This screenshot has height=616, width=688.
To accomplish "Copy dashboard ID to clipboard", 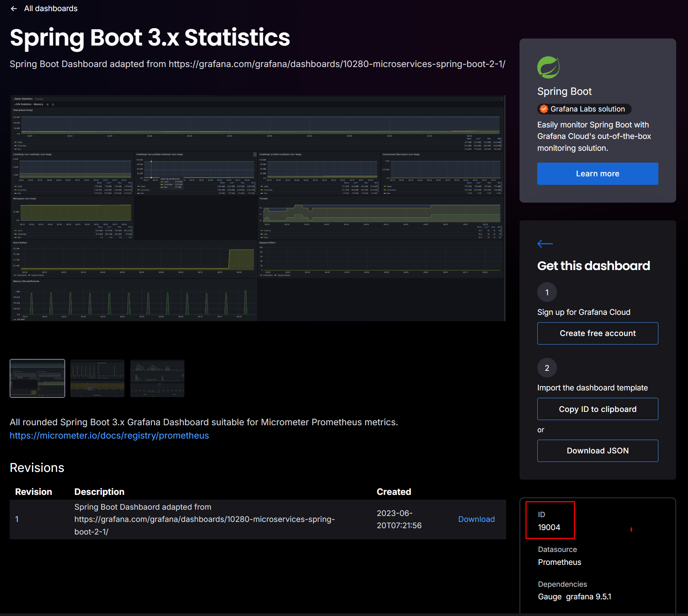I will (x=598, y=409).
